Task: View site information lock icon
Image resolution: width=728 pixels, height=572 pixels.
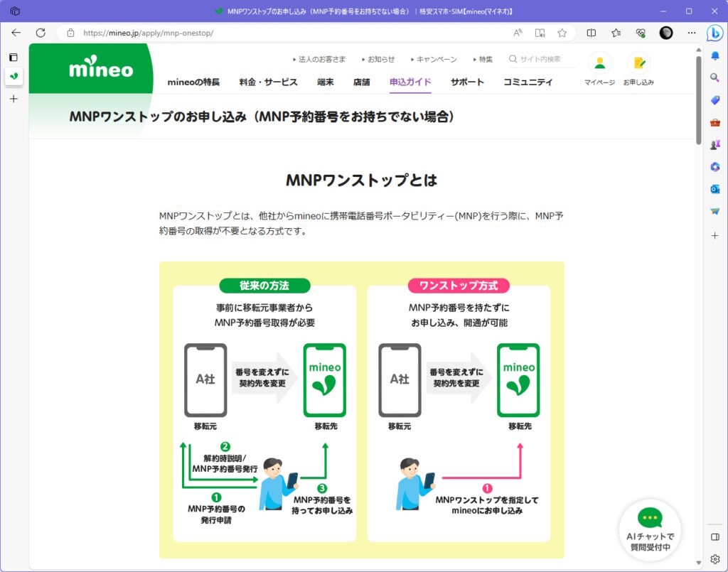Action: tap(70, 33)
